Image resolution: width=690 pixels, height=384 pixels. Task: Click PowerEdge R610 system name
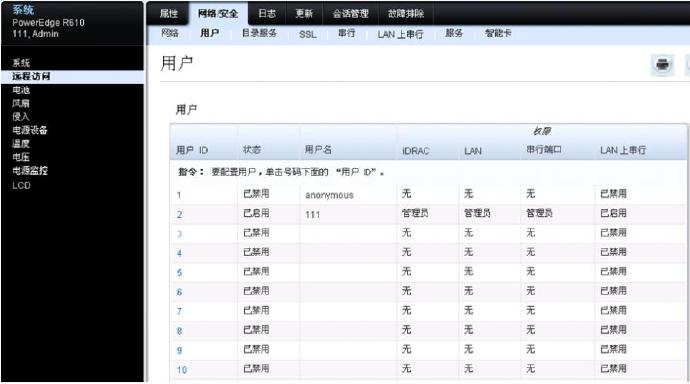[x=48, y=22]
